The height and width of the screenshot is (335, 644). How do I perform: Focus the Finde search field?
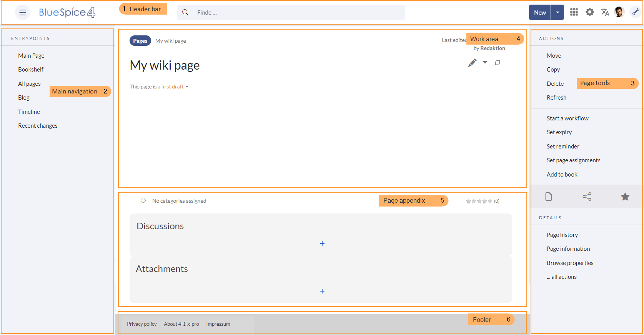pos(291,12)
